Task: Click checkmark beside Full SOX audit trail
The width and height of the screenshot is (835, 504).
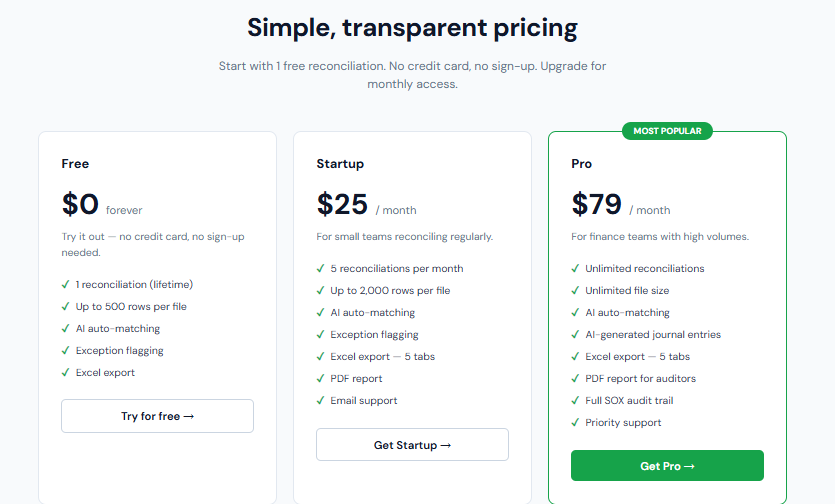Action: [575, 401]
